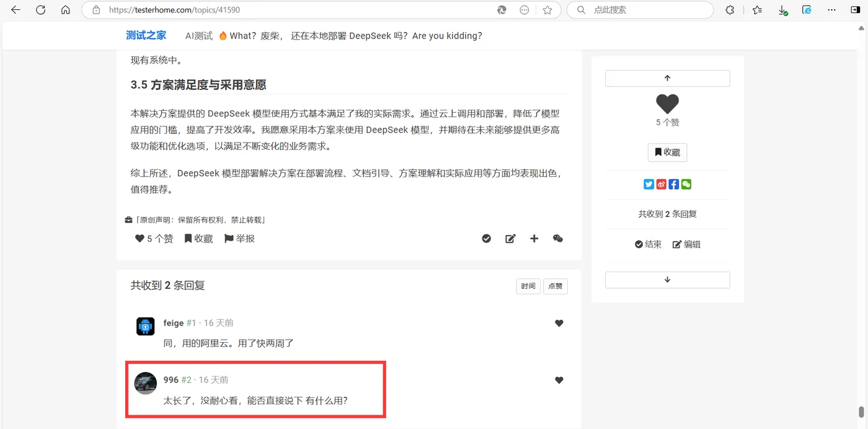Share the topic via the Facebook icon

(x=673, y=184)
